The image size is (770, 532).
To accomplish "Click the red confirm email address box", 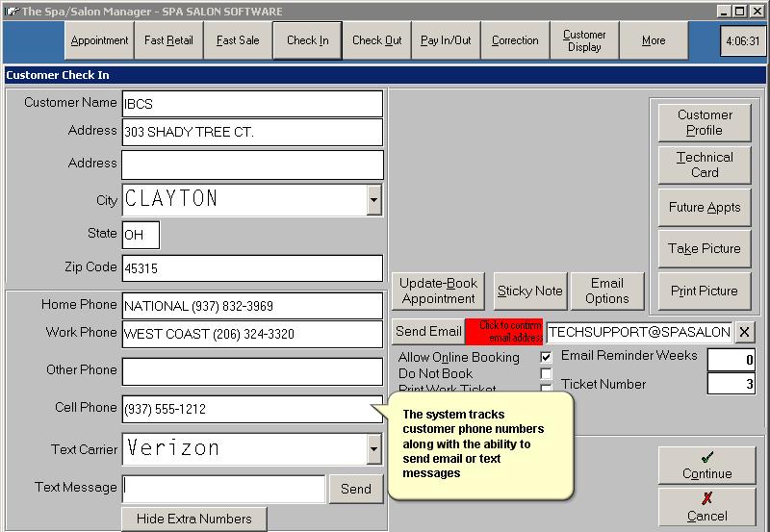I will pos(503,331).
